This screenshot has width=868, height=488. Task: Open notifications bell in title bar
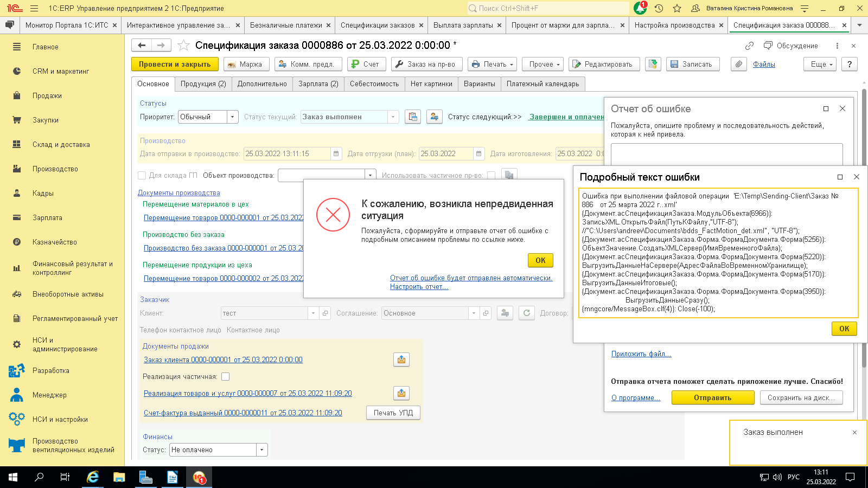tap(640, 8)
